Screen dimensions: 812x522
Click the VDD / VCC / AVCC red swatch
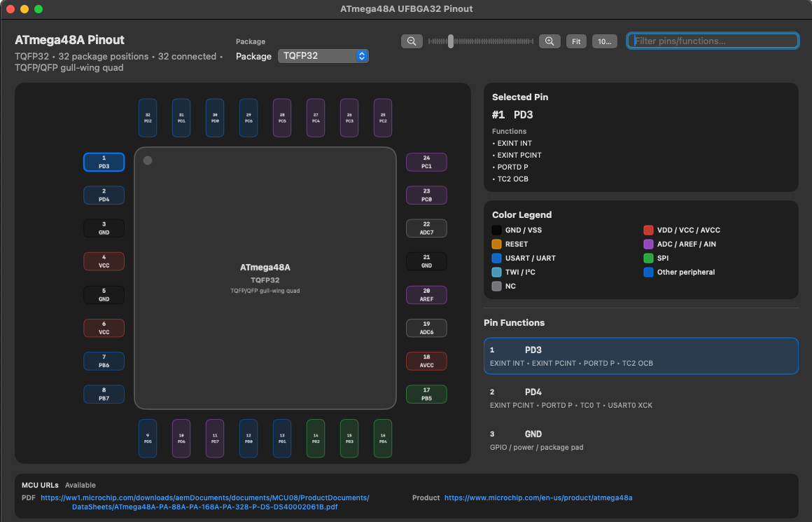648,230
